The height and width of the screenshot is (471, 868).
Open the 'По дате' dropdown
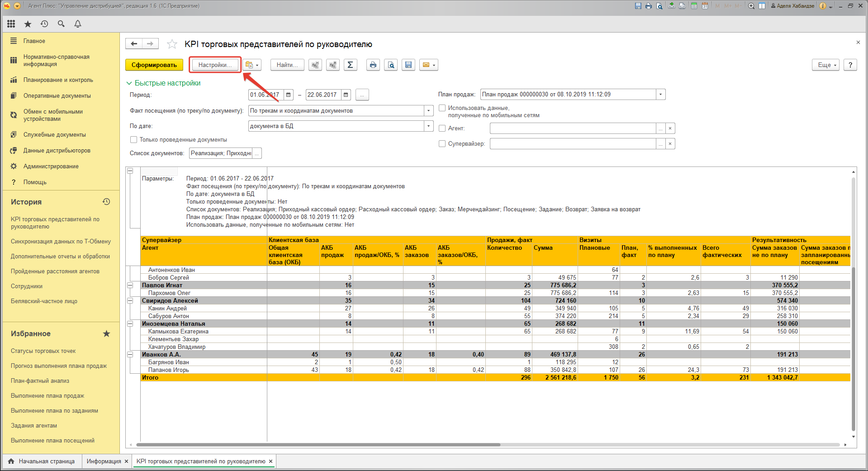pos(429,126)
